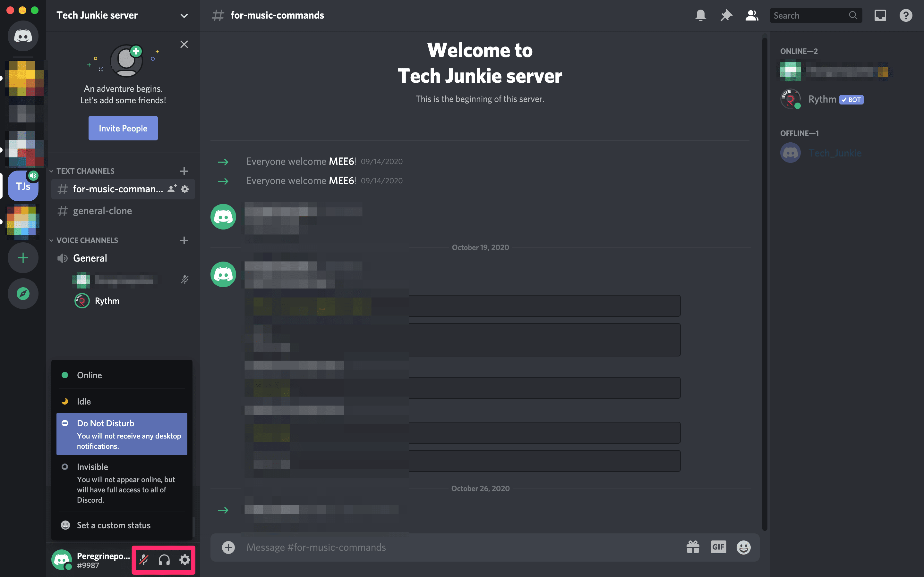Click the headphone icon in toolbar
Viewport: 924px width, 577px height.
(x=164, y=560)
